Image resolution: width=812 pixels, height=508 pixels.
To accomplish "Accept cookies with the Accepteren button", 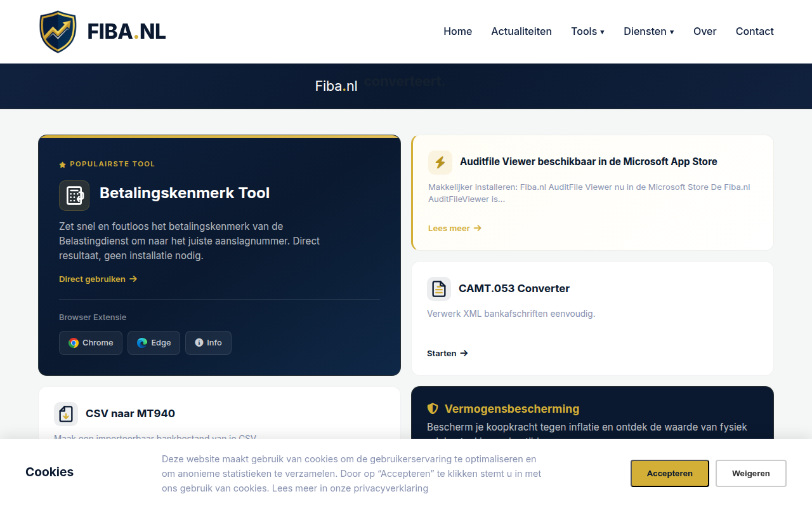I will (670, 474).
